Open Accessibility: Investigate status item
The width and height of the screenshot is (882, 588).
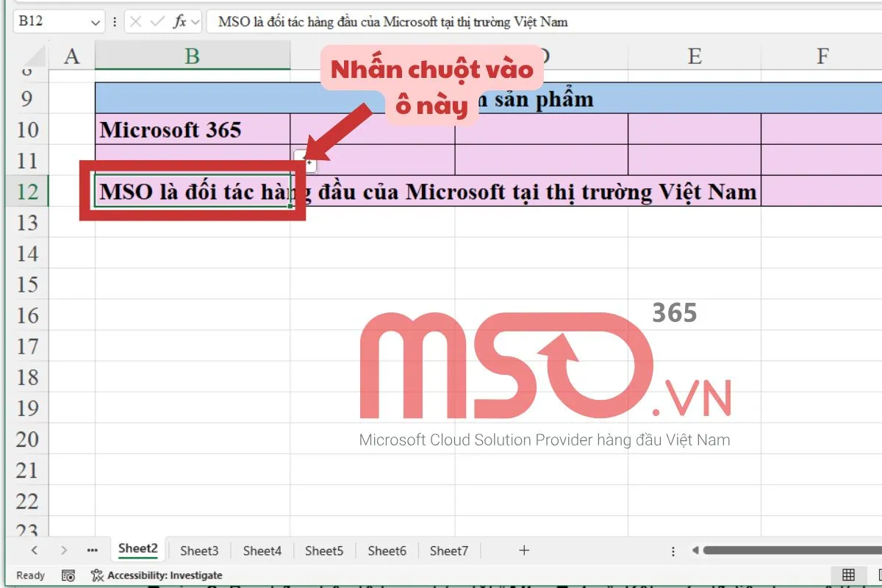tap(157, 576)
